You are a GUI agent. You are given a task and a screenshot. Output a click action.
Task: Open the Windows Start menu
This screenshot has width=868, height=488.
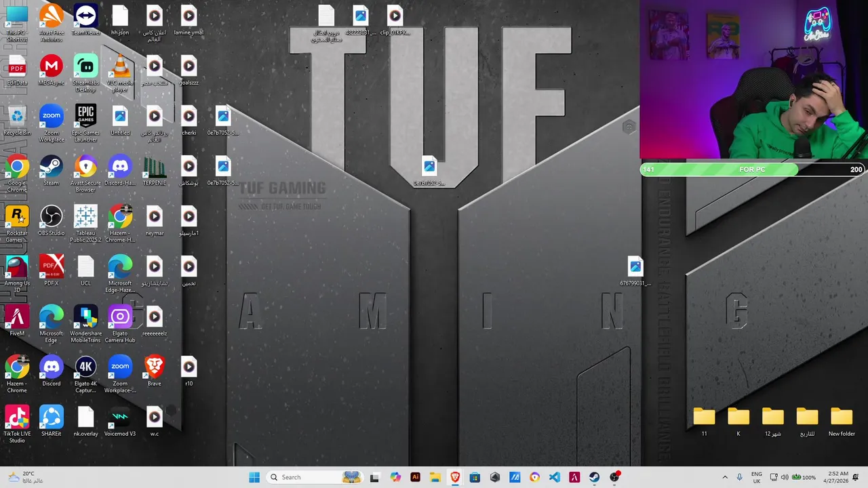click(x=254, y=477)
